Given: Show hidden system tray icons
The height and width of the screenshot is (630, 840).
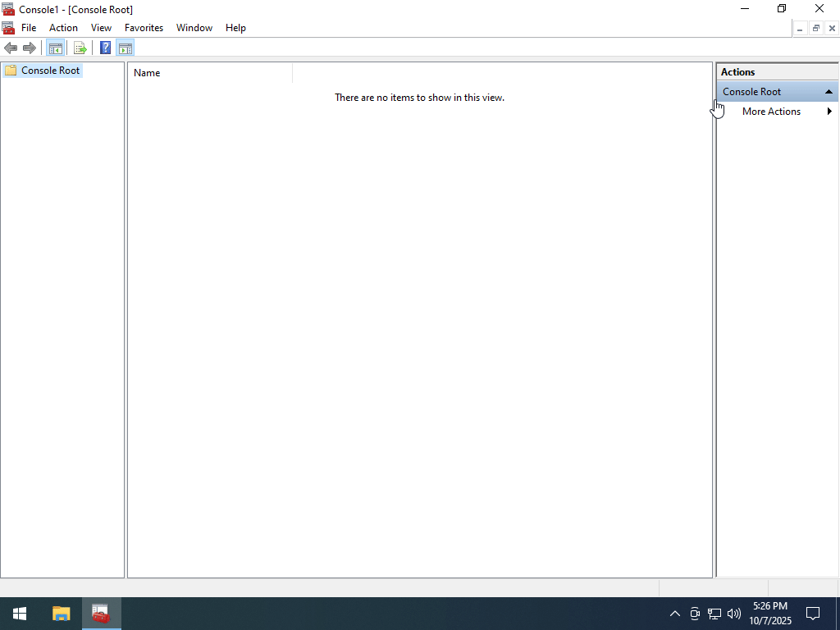Looking at the screenshot, I should [x=674, y=614].
